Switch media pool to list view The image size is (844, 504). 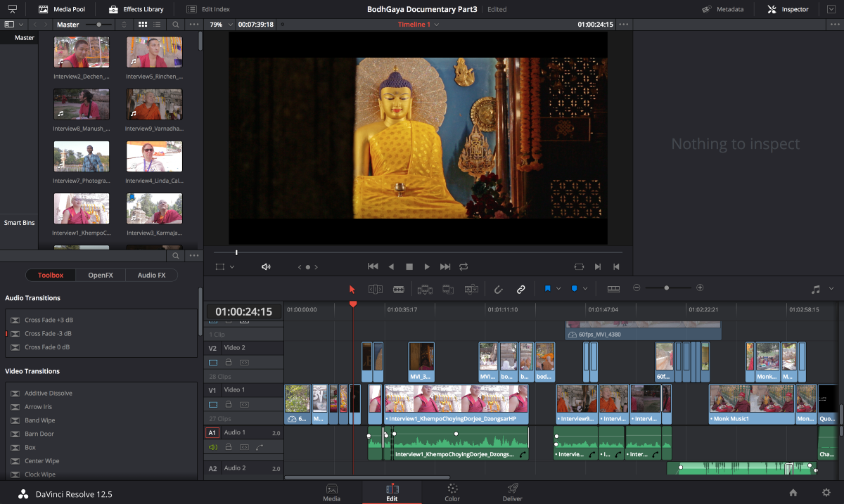pos(157,25)
